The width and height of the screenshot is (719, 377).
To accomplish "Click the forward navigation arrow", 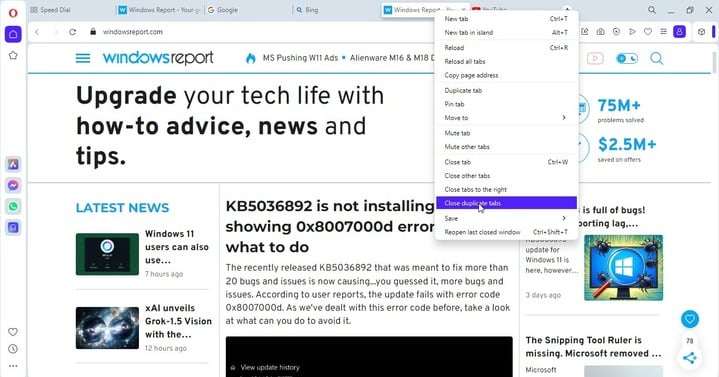I will pyautogui.click(x=55, y=32).
